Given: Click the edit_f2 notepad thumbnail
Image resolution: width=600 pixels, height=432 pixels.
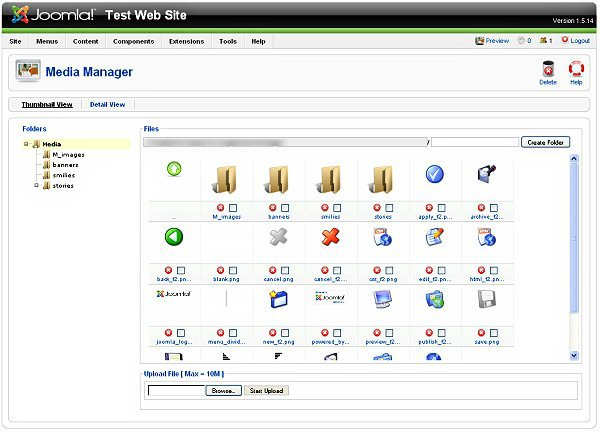Looking at the screenshot, I should point(435,237).
